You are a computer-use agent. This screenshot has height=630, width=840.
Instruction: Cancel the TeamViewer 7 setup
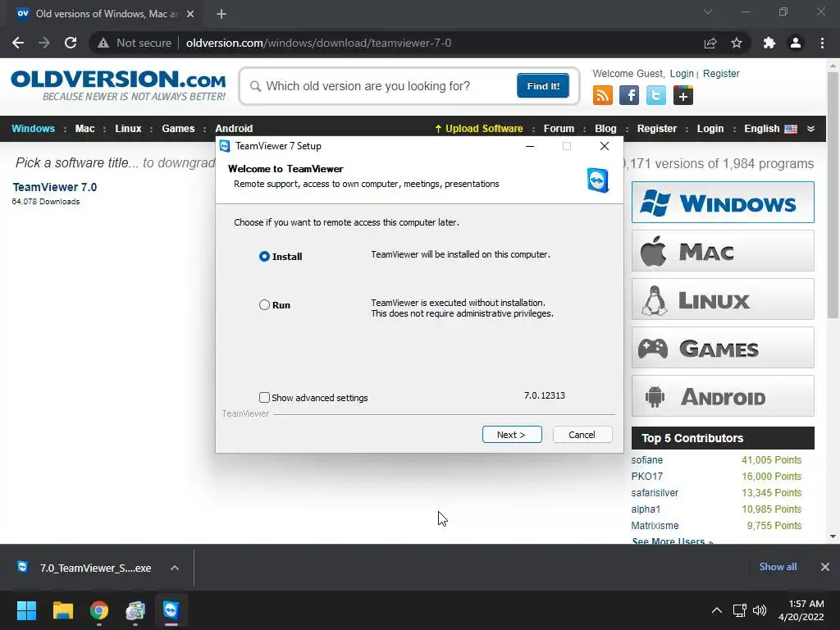[582, 435]
